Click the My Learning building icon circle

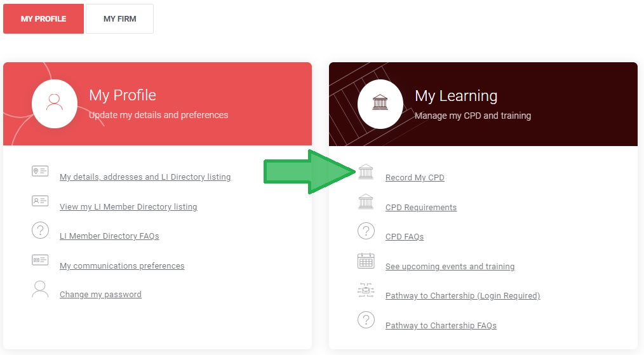(380, 104)
